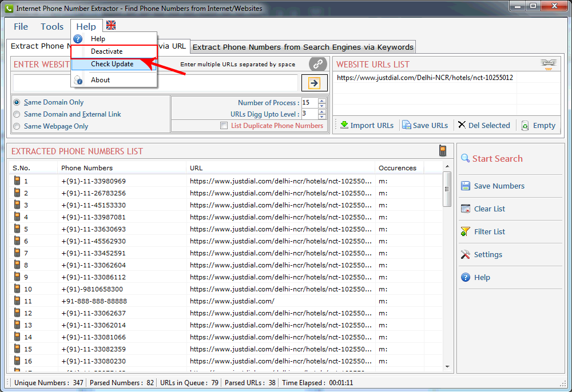Click the Del Selected button
Screen dimensions: 572x392
click(484, 125)
